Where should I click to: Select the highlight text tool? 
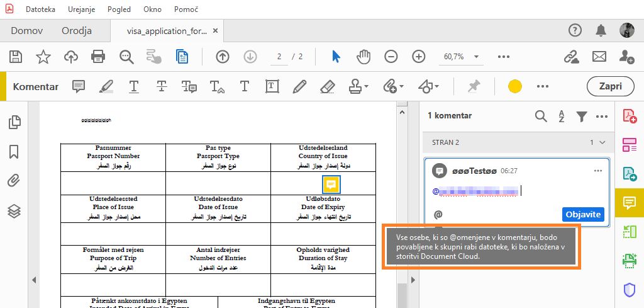(x=106, y=86)
